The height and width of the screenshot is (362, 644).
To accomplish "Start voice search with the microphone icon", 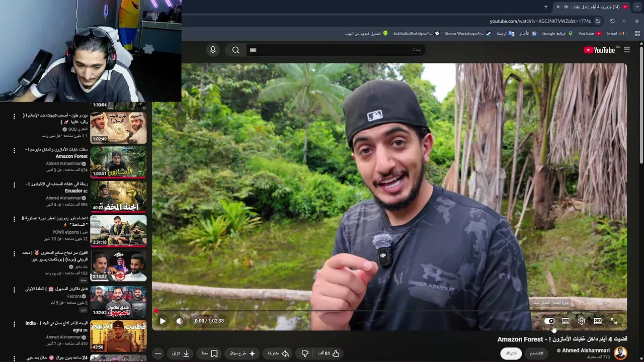I will tap(213, 50).
